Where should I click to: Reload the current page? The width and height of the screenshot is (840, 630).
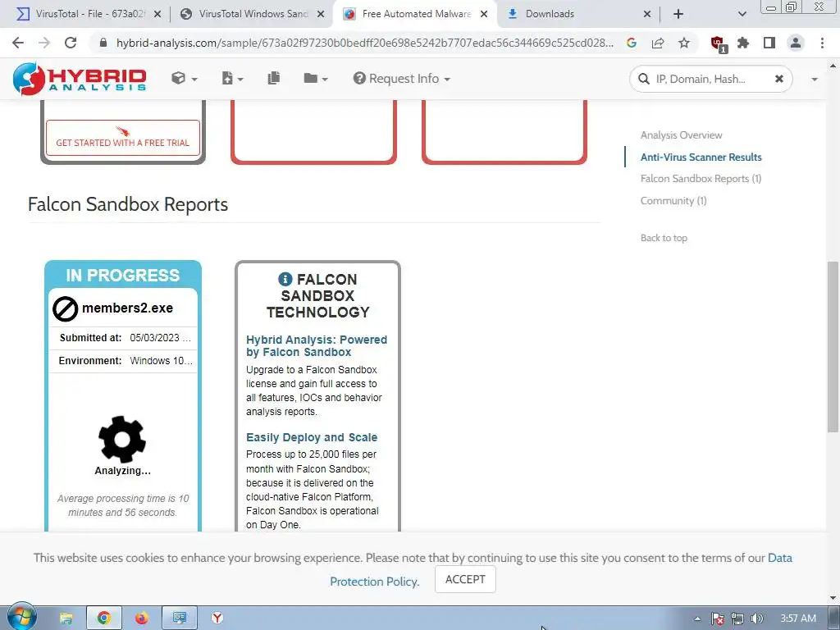(71, 43)
